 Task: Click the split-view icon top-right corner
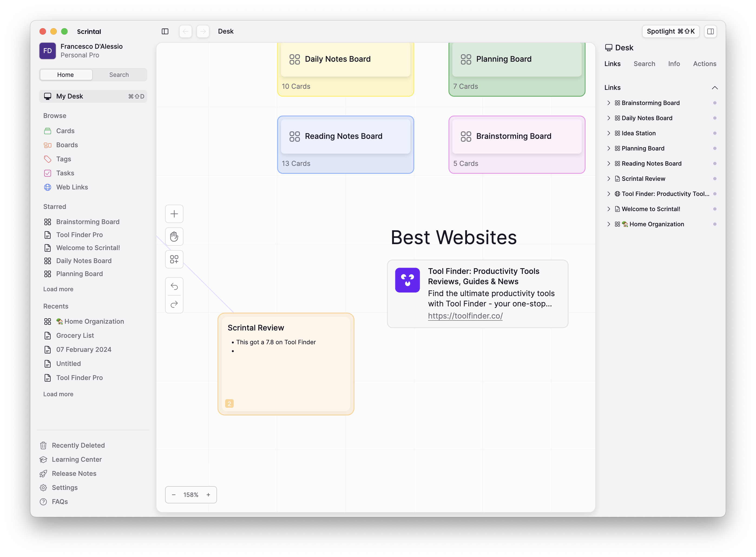(711, 31)
